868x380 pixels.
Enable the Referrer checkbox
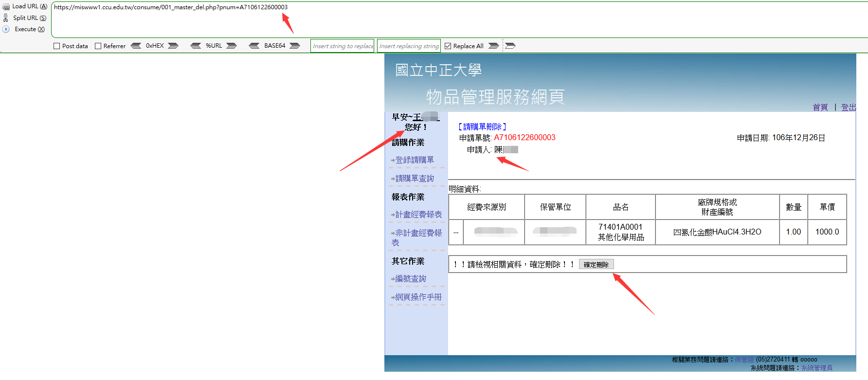click(98, 46)
